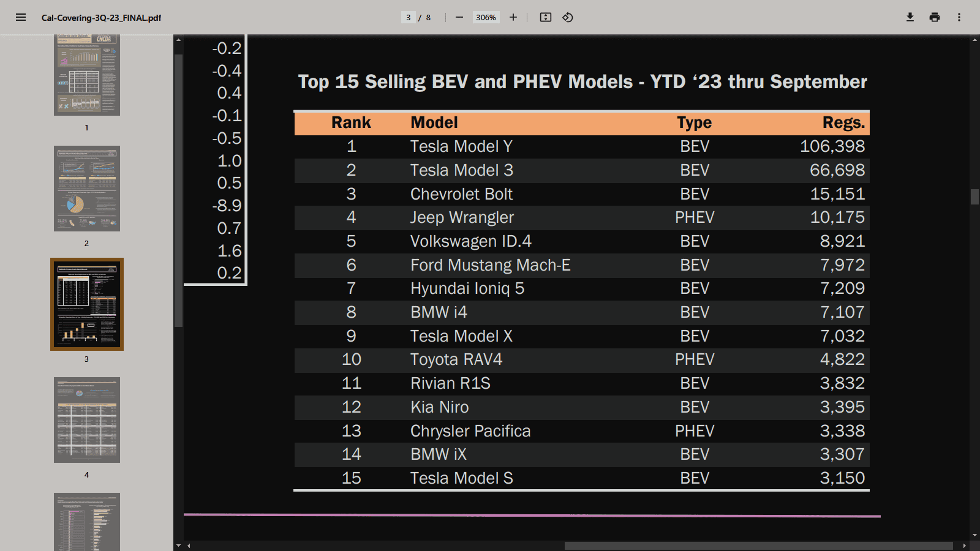This screenshot has width=980, height=551.
Task: Open page 2 thumbnail
Action: (87, 189)
